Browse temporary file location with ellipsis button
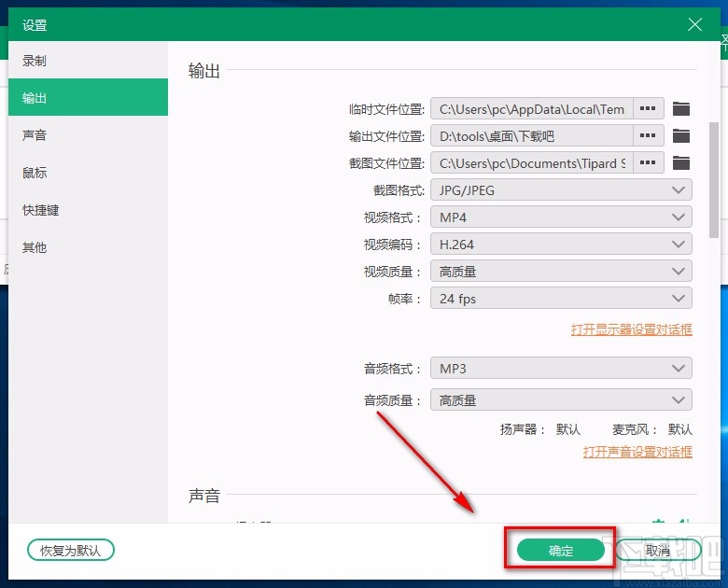Screen dimensions: 728x588 648,108
